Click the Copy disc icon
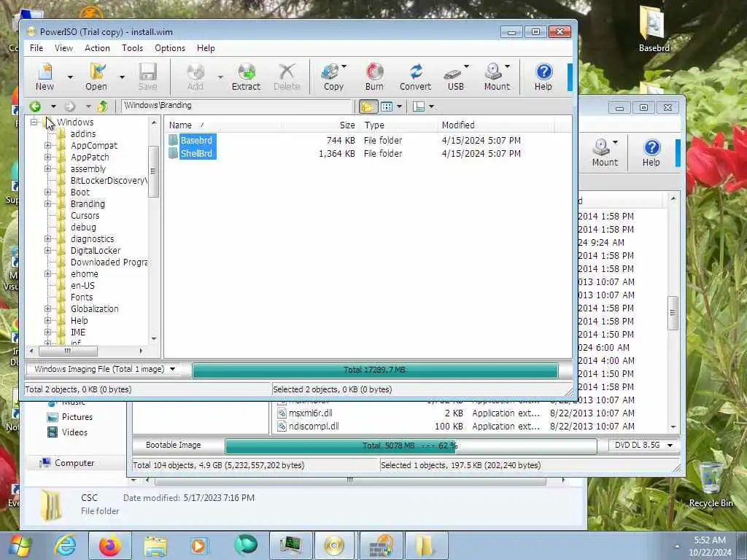The image size is (747, 560). coord(333,76)
